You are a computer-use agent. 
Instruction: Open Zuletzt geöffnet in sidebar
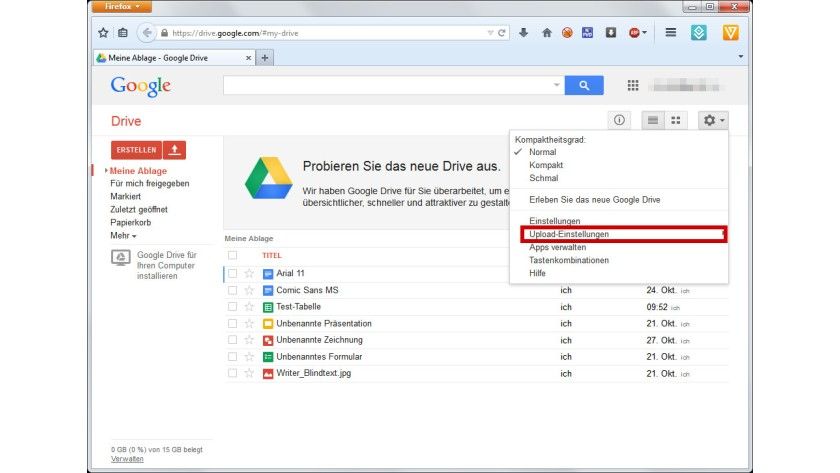(x=139, y=209)
